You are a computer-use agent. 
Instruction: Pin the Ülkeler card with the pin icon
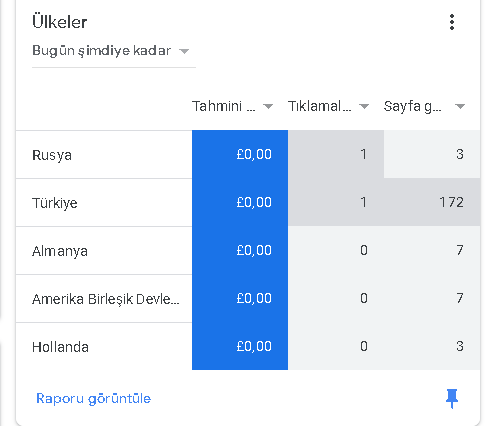pyautogui.click(x=452, y=398)
